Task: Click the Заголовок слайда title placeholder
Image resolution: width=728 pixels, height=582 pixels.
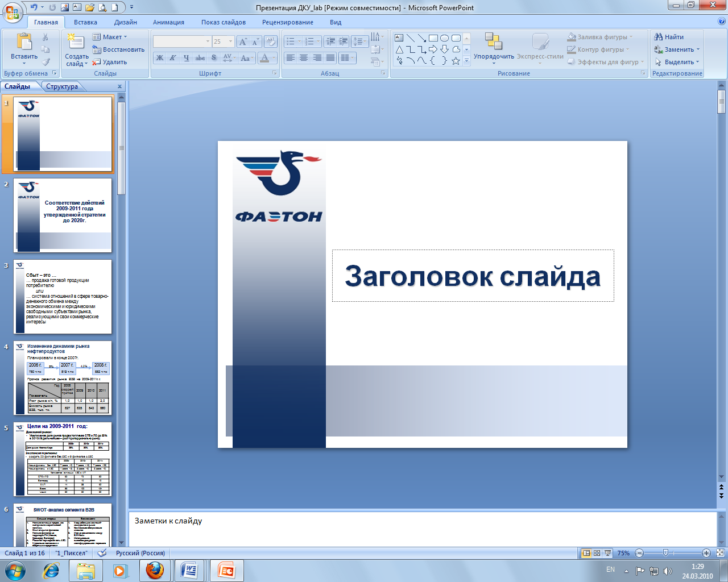Action: click(473, 276)
